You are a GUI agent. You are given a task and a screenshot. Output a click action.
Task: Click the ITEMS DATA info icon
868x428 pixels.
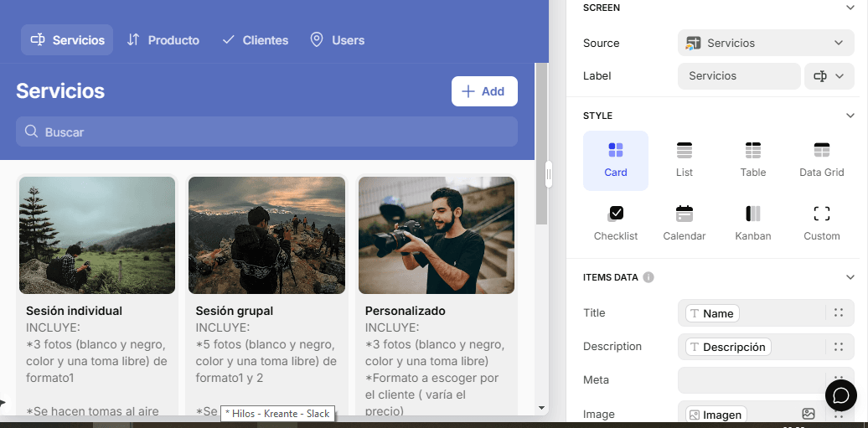pos(648,277)
